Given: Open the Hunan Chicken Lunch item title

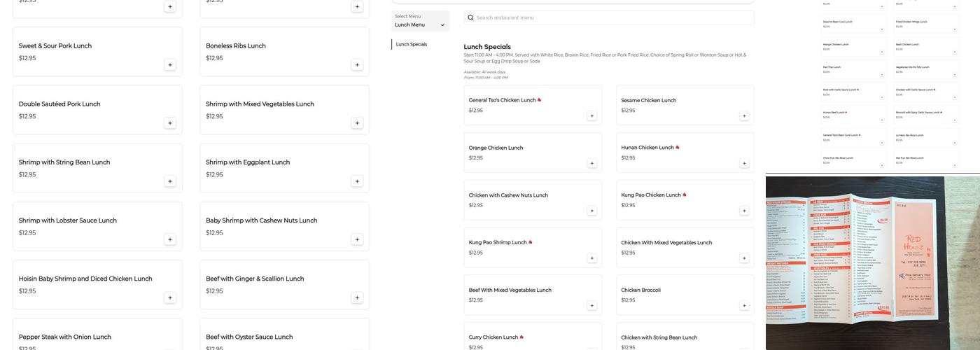Looking at the screenshot, I should point(647,148).
